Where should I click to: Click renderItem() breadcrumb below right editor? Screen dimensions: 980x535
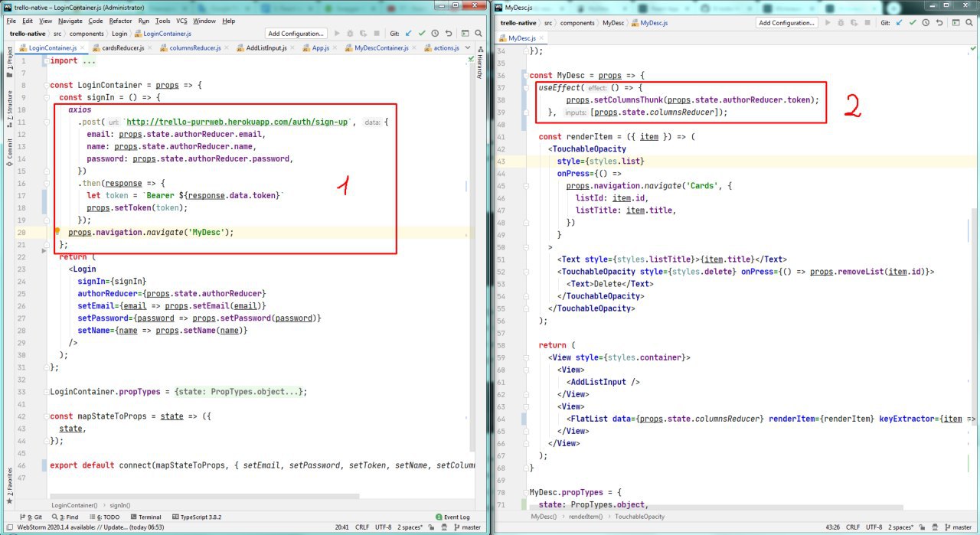(585, 517)
